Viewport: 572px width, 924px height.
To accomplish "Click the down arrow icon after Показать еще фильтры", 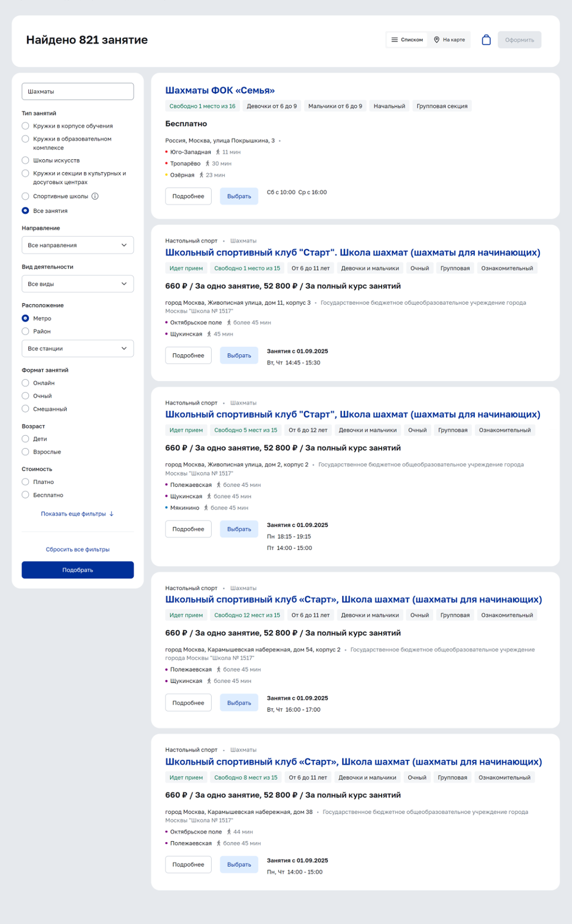I will (x=111, y=514).
